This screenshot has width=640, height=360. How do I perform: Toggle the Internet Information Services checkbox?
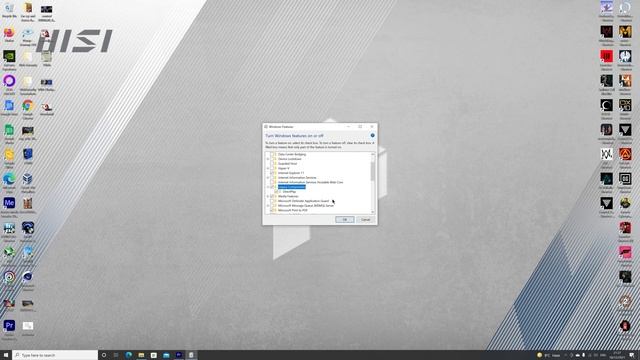coord(272,178)
